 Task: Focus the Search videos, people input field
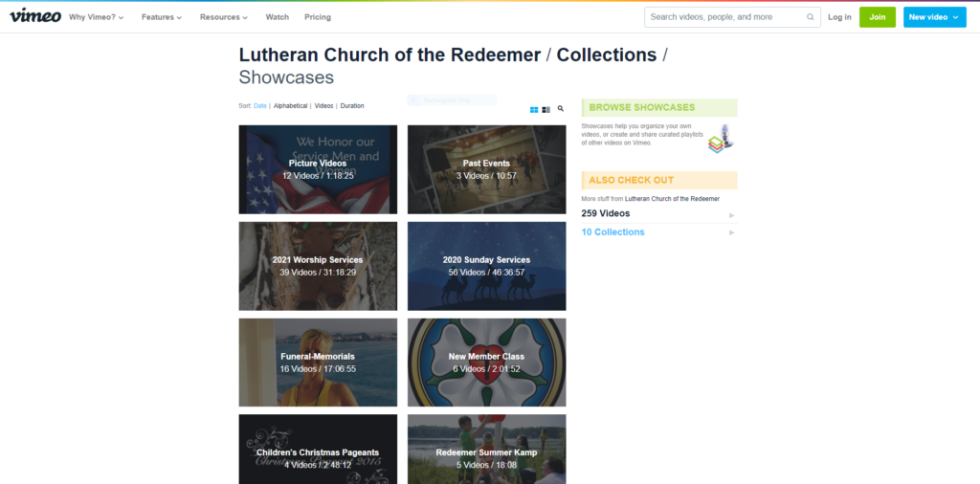[726, 17]
